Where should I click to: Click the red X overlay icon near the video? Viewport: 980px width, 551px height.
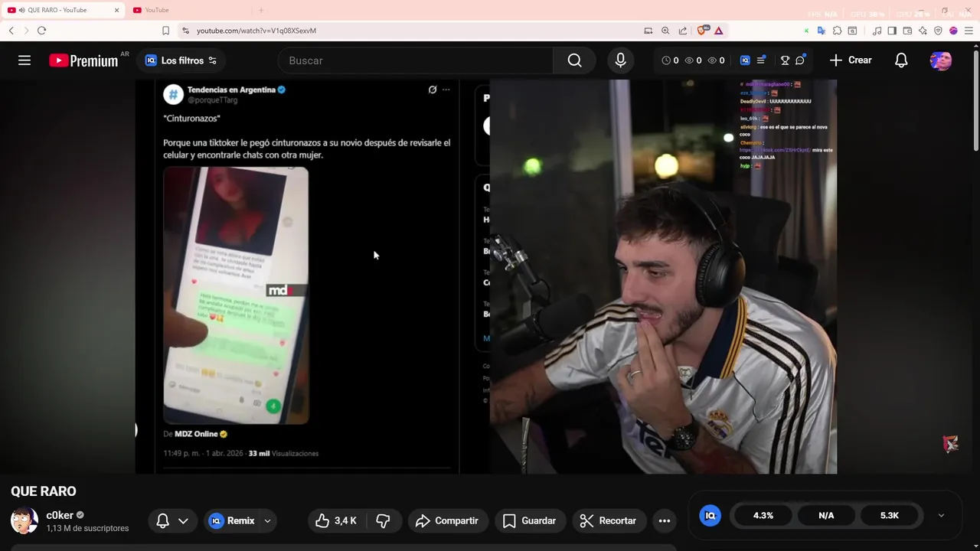click(951, 443)
